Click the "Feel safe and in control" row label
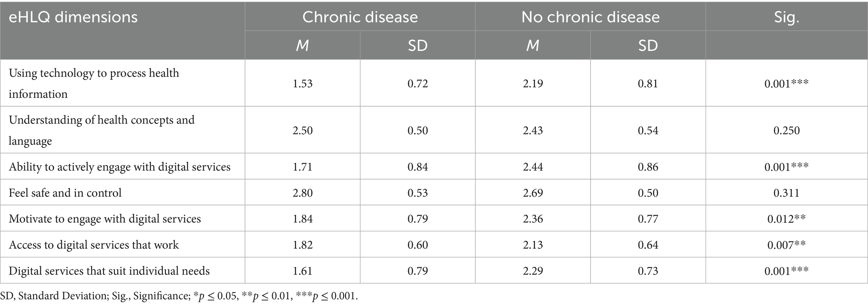Image resolution: width=868 pixels, height=306 pixels. tap(65, 193)
